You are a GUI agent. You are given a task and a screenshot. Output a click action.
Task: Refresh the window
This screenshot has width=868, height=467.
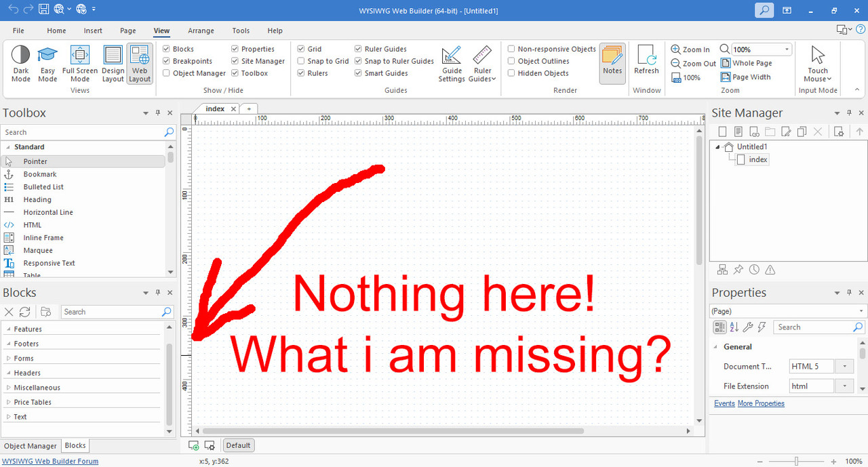coord(646,64)
